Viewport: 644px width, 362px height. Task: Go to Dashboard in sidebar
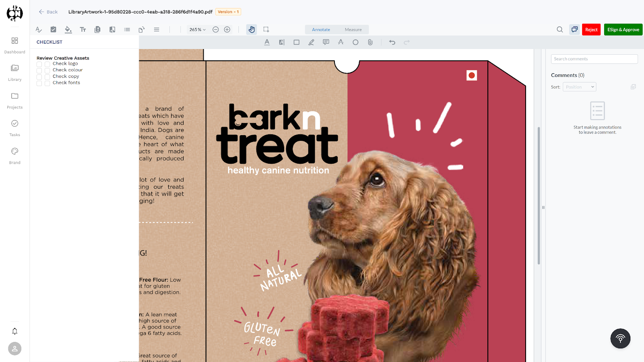pos(15,45)
